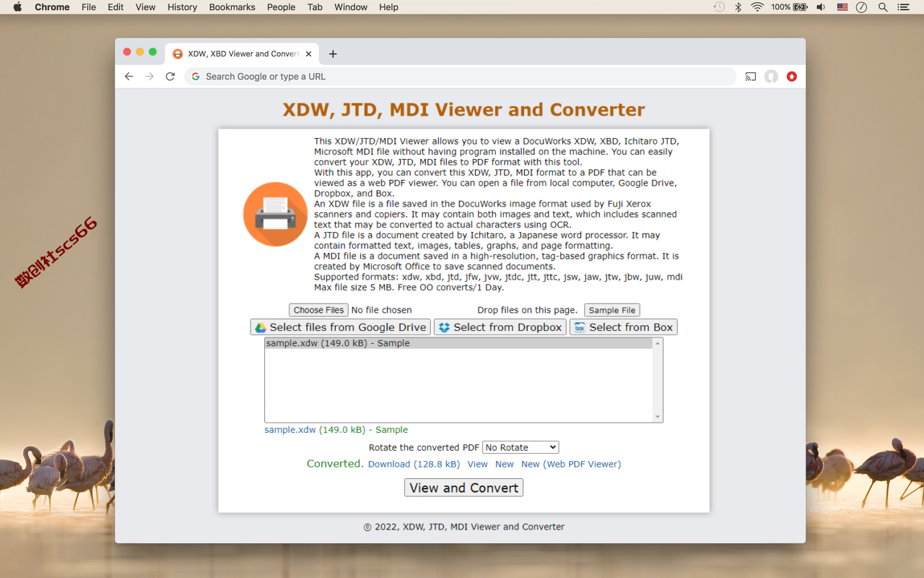
Task: Click the page title XDW, JTD, MDI Viewer
Action: point(463,110)
